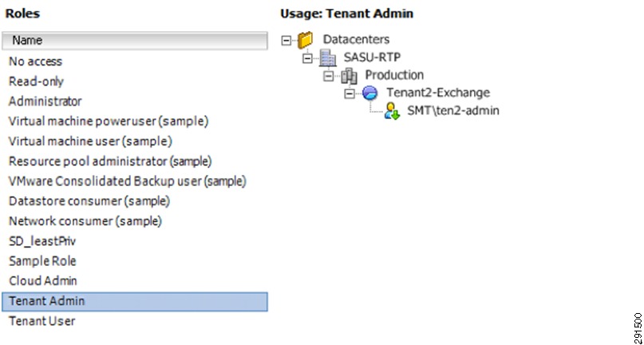Select the No access role
This screenshot has height=345, width=644.
click(x=35, y=61)
